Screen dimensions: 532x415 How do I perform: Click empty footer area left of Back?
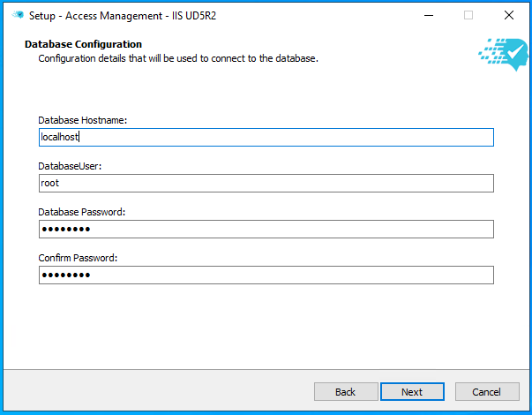click(159, 391)
